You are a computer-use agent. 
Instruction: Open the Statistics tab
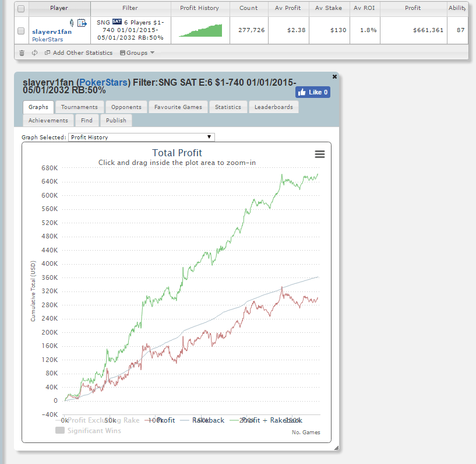pos(228,107)
